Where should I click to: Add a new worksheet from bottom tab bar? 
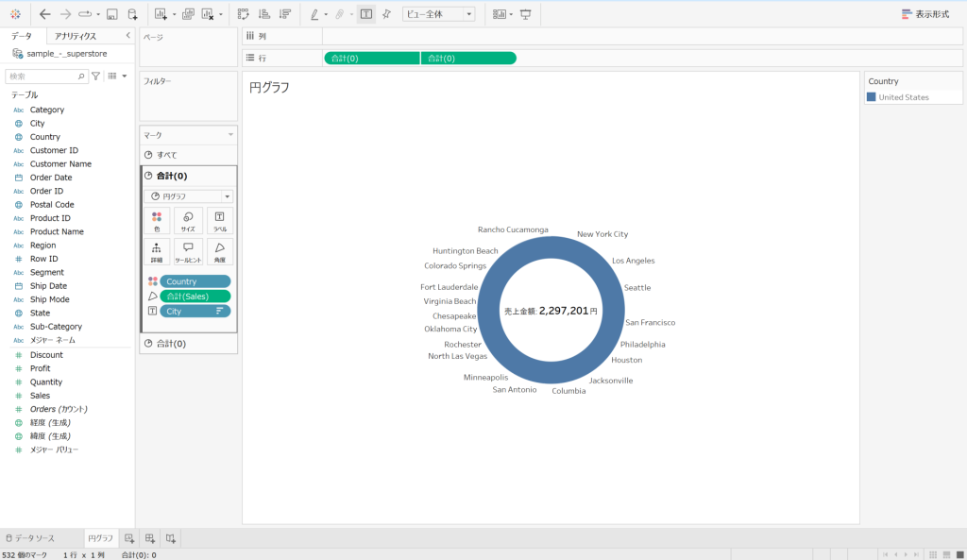(x=129, y=537)
